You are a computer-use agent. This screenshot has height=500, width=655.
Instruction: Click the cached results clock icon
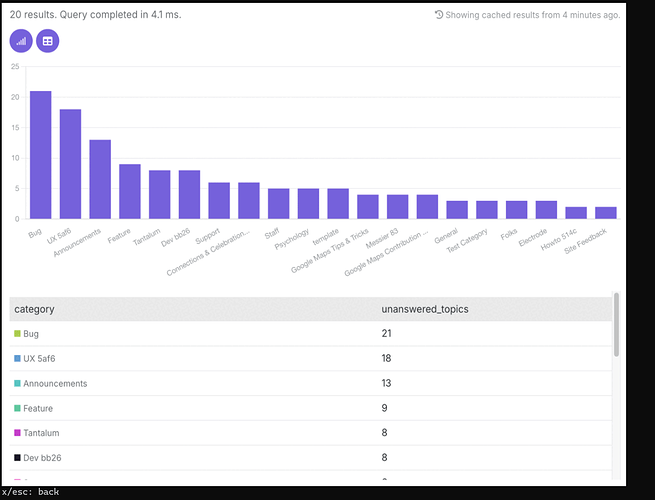tap(439, 15)
